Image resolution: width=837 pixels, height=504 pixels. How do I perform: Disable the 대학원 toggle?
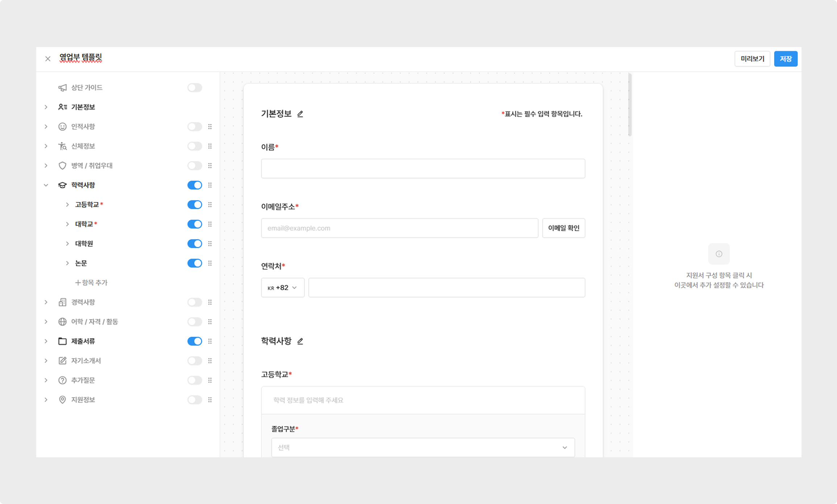click(195, 244)
